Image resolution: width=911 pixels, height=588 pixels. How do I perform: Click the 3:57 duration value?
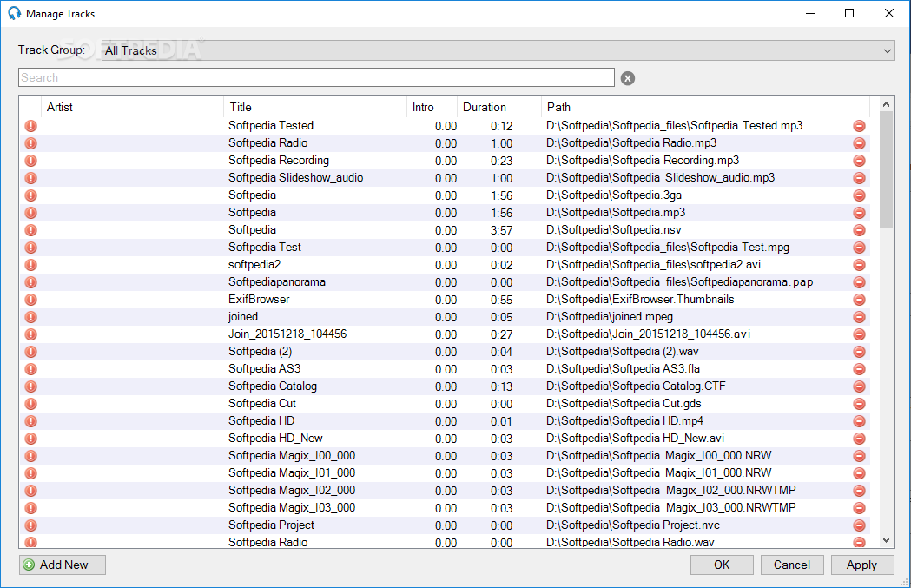point(501,231)
